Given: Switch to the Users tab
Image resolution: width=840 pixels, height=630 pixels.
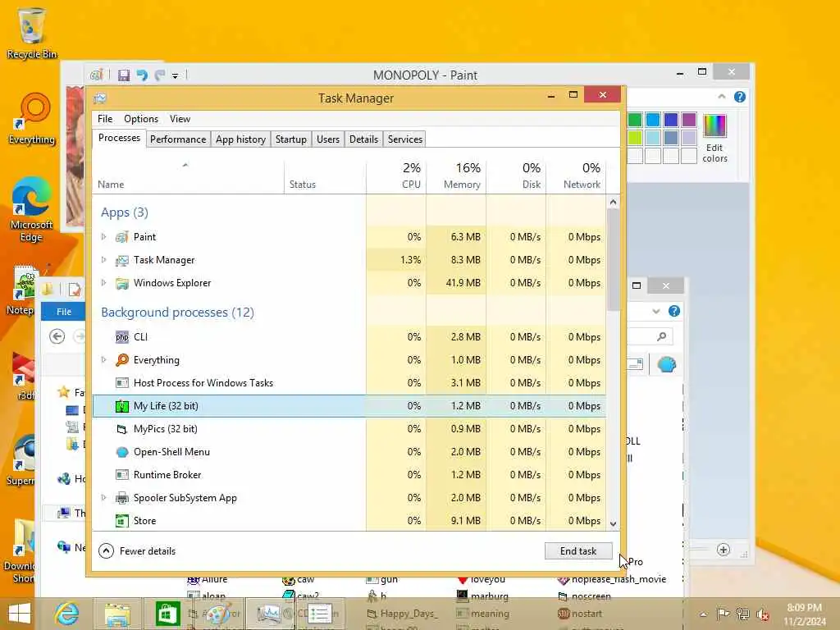Looking at the screenshot, I should click(x=328, y=139).
